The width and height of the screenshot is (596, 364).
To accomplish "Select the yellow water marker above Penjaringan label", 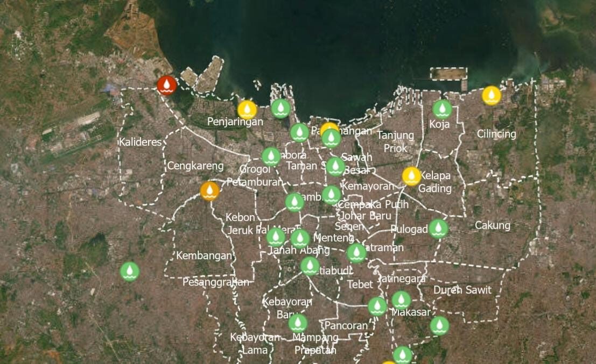I will (248, 110).
